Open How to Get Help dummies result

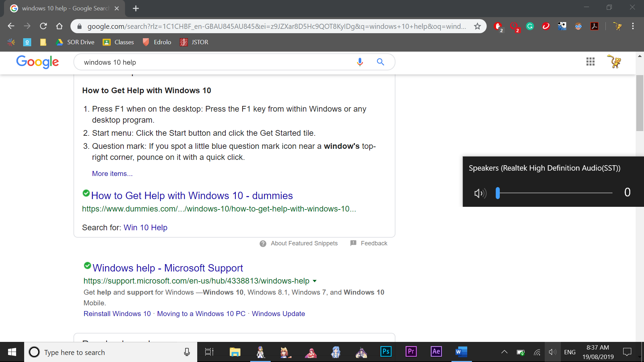[192, 195]
